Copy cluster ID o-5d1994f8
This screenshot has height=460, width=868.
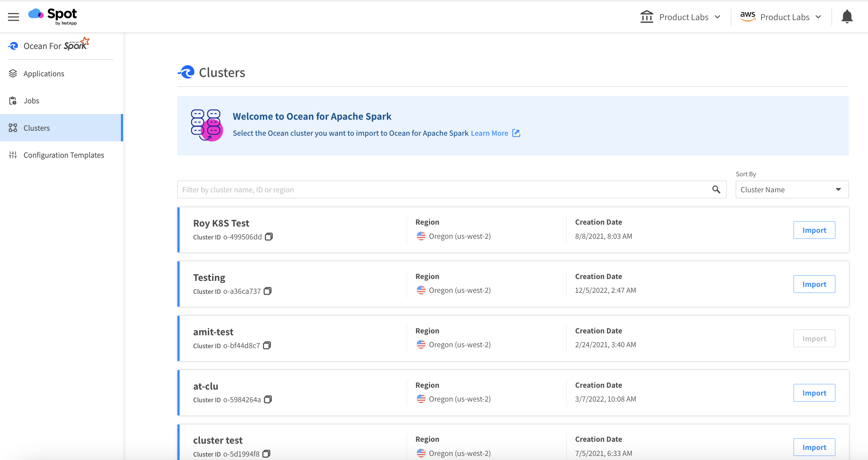pyautogui.click(x=266, y=454)
